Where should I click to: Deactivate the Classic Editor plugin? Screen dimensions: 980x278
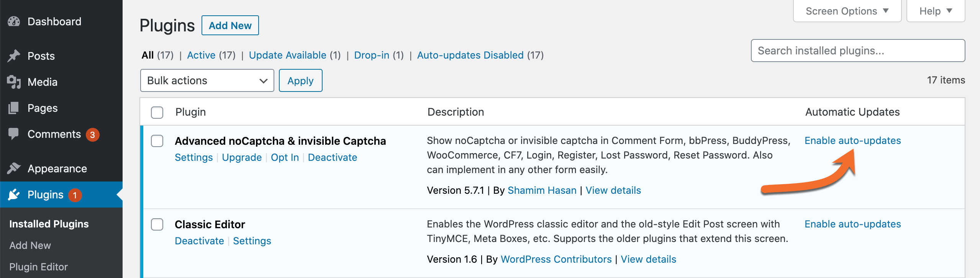tap(199, 241)
